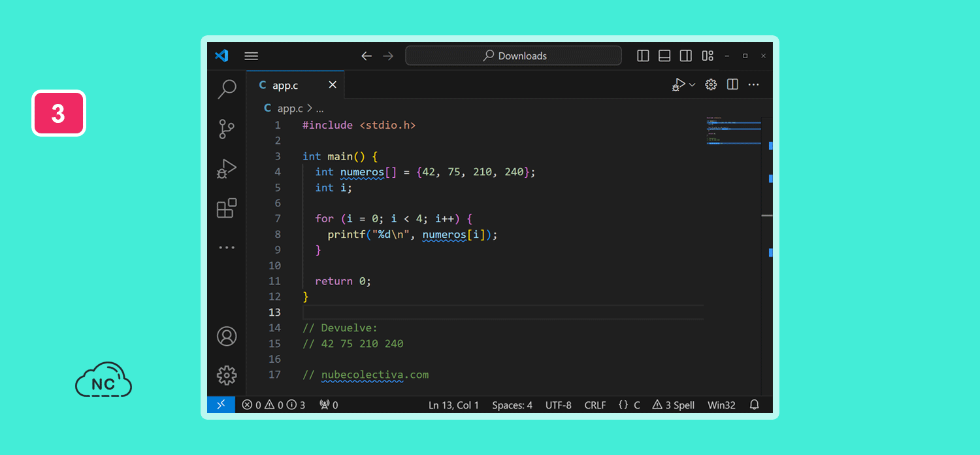Click line number 7 in the gutter

click(278, 218)
